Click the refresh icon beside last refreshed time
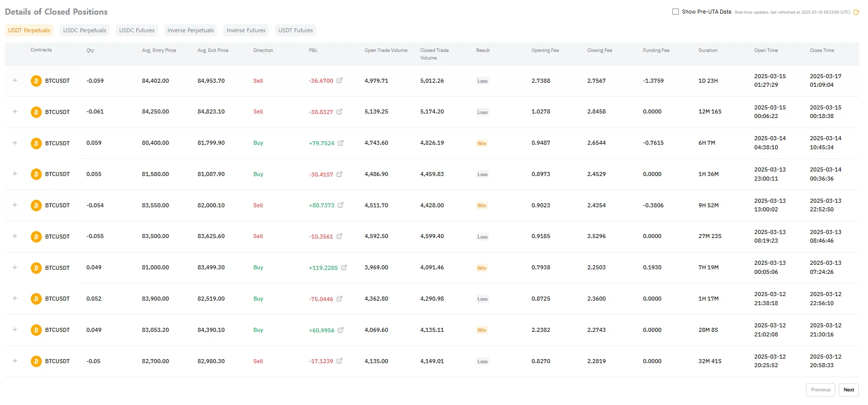 click(856, 12)
